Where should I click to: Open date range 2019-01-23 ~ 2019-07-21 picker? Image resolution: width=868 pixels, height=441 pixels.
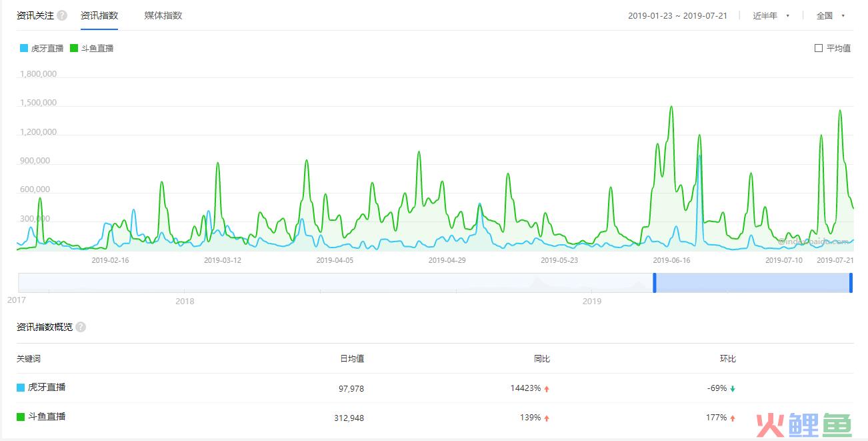tap(677, 15)
